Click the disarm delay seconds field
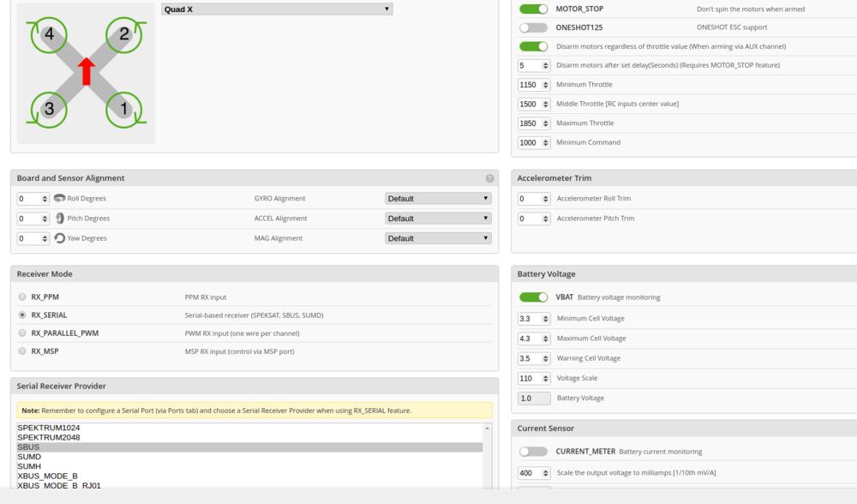 [533, 66]
